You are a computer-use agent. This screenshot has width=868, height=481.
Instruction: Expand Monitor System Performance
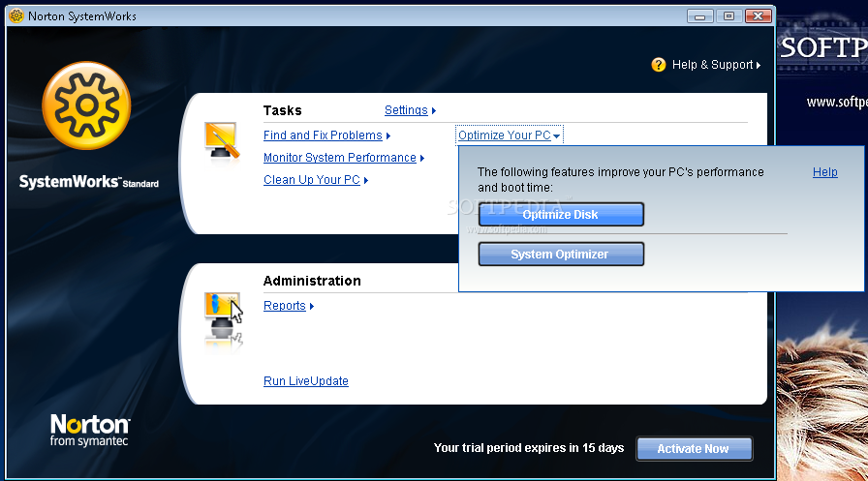pos(344,158)
